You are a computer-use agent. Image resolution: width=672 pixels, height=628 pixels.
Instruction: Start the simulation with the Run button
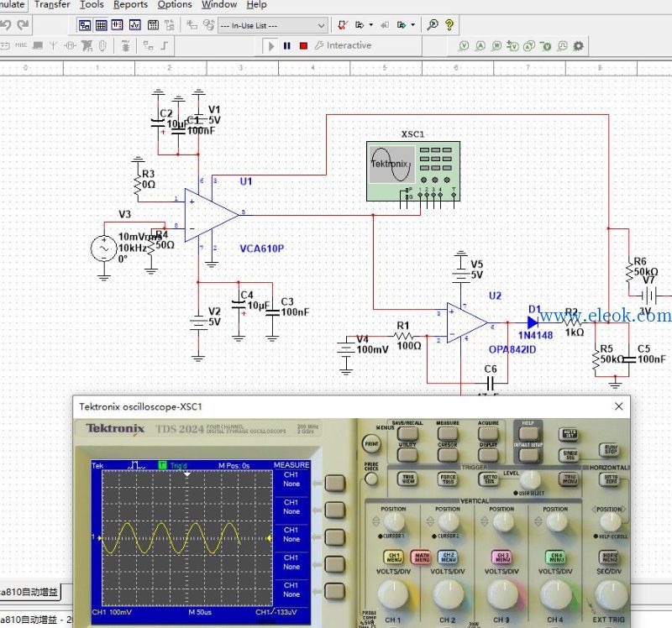[270, 46]
